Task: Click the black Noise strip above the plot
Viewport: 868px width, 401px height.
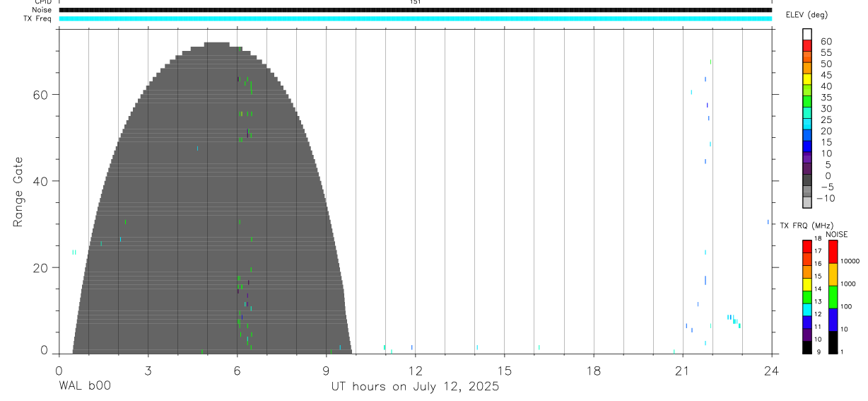Action: (415, 10)
